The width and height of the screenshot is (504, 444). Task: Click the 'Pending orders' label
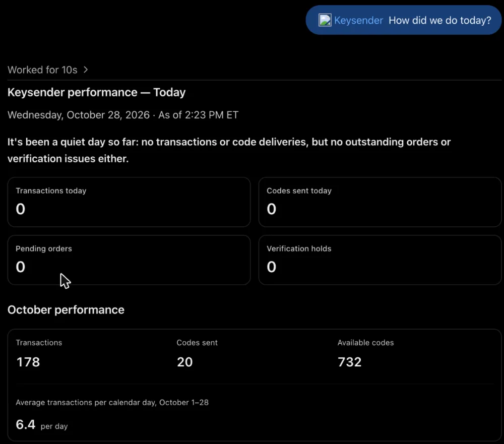44,248
